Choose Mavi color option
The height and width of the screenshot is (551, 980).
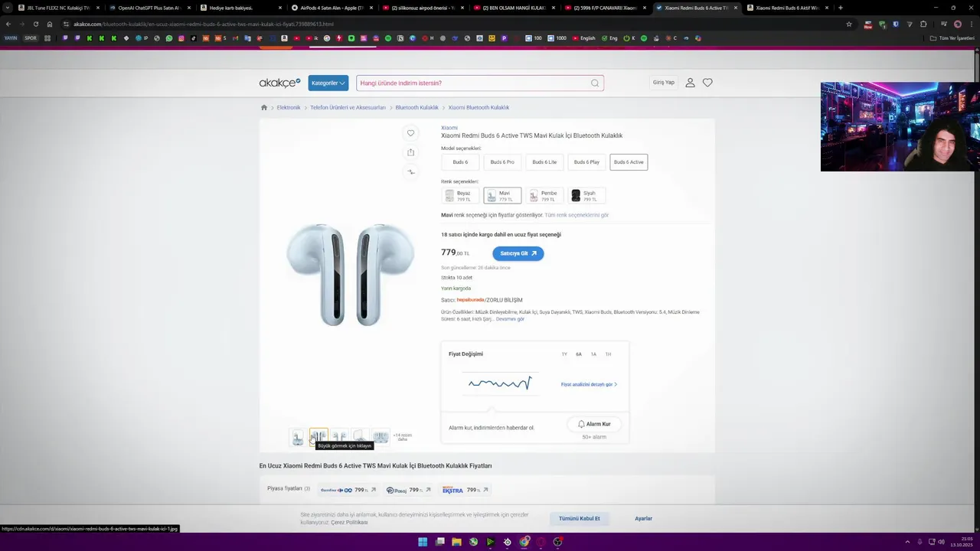[502, 196]
